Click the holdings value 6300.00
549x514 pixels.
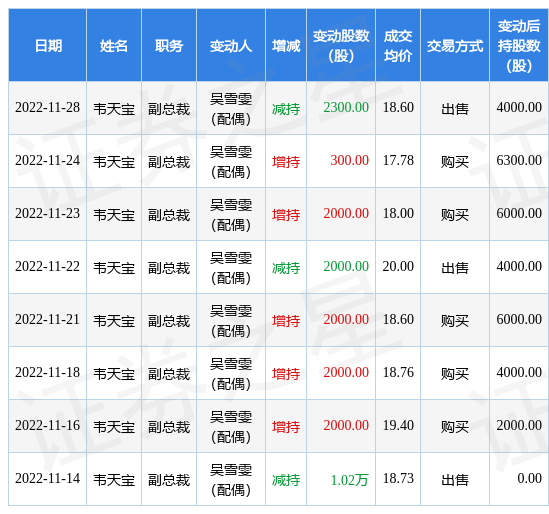point(519,160)
